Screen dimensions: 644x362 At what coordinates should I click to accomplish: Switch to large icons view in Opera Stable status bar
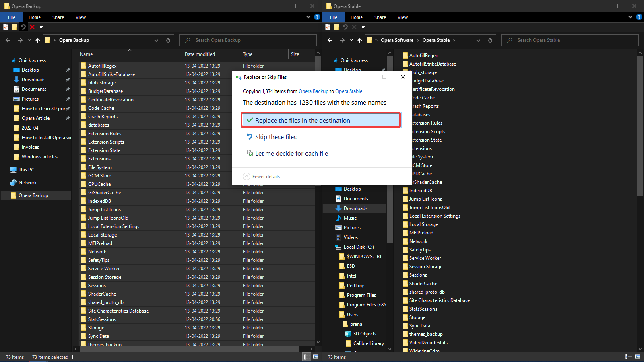click(x=638, y=357)
